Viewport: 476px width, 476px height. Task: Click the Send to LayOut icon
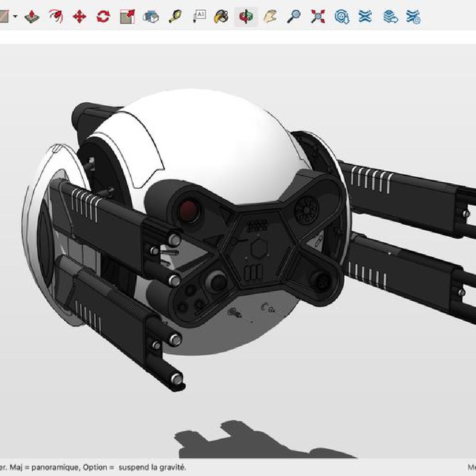(391, 17)
